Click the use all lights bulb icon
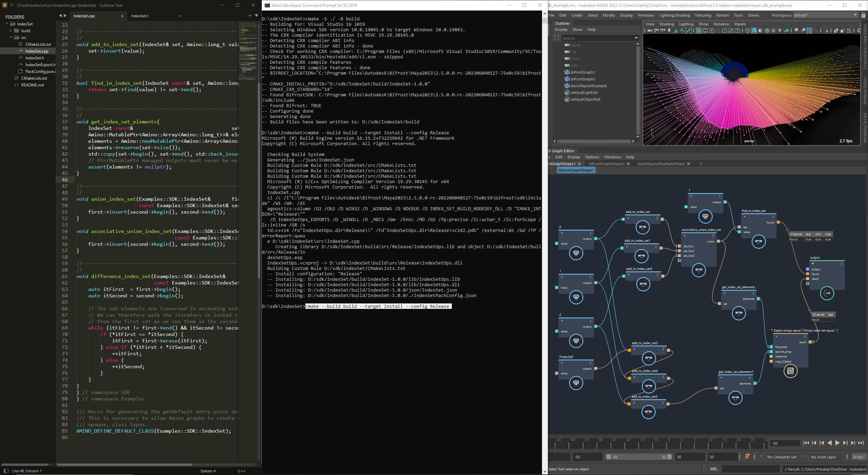This screenshot has width=868, height=475. pos(780,31)
